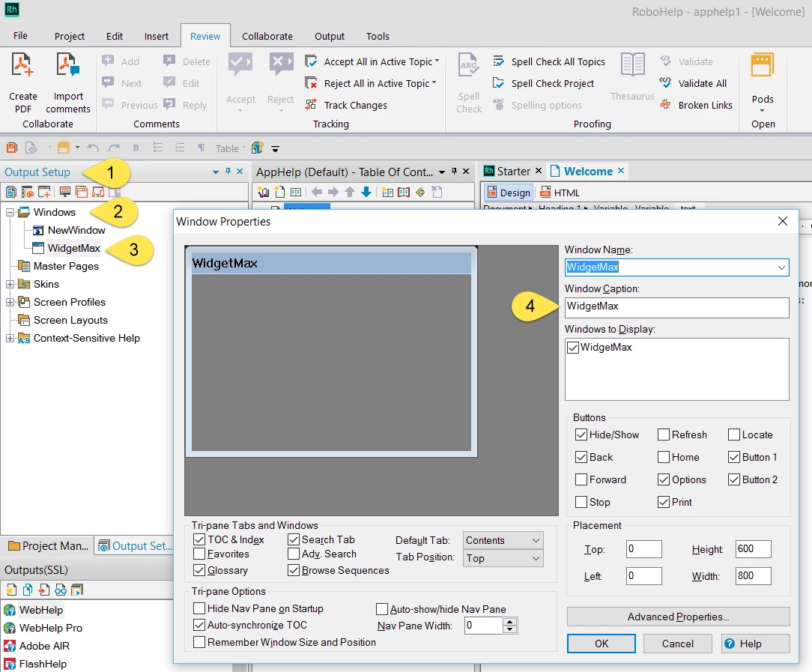Click the Help button question mark icon
Screen dimensions: 812x672
[x=729, y=644]
